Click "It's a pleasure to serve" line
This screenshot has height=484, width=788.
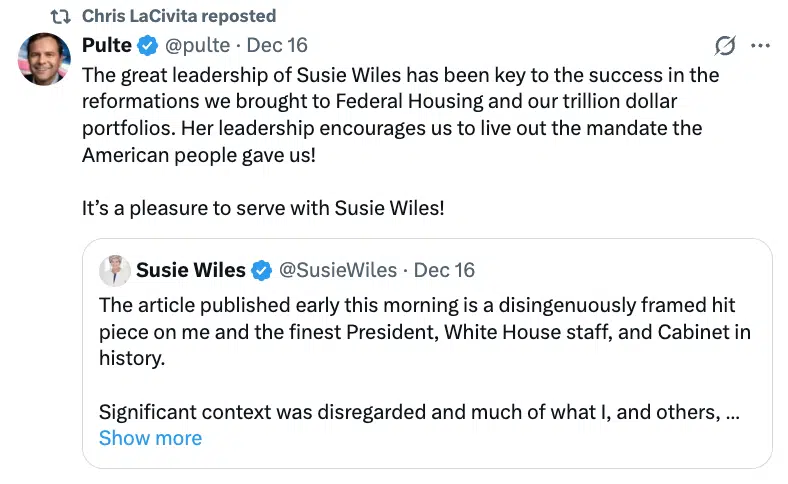click(x=263, y=208)
